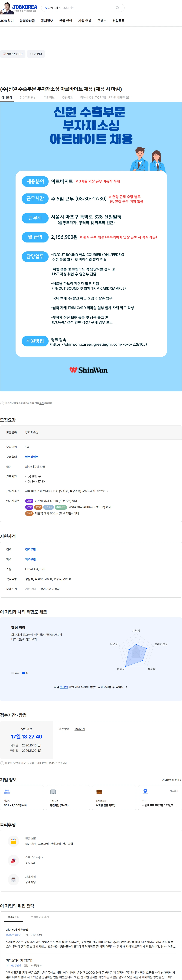Viewport: 182px width, 980px height.
Task: Click the JOBKOREA logo
Action: pos(24,7)
